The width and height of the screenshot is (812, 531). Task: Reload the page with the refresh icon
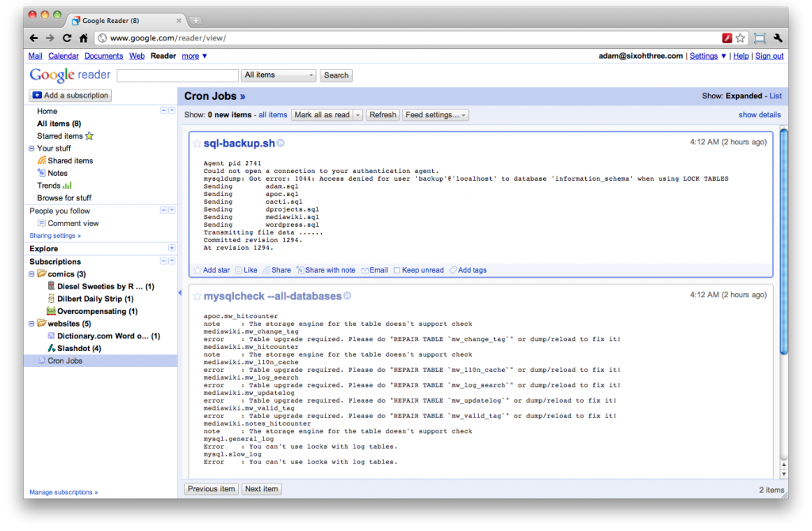click(67, 38)
